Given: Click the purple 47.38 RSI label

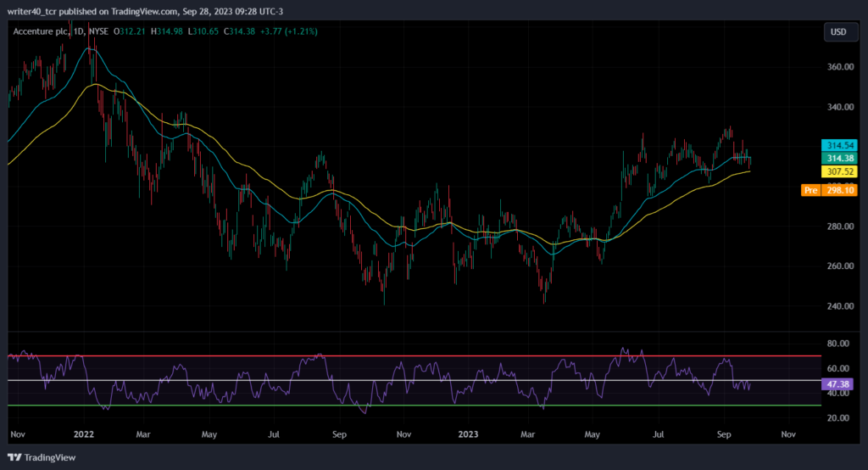Looking at the screenshot, I should click(837, 384).
